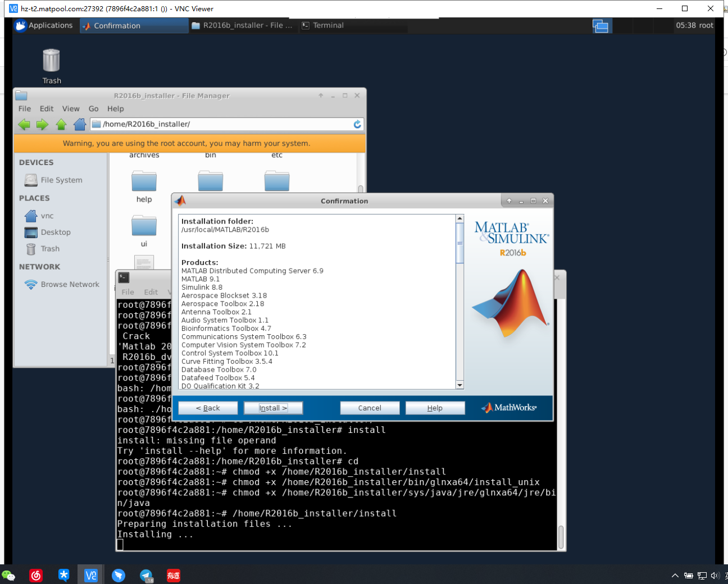
Task: Cancel the MATLAB installation
Action: (370, 408)
